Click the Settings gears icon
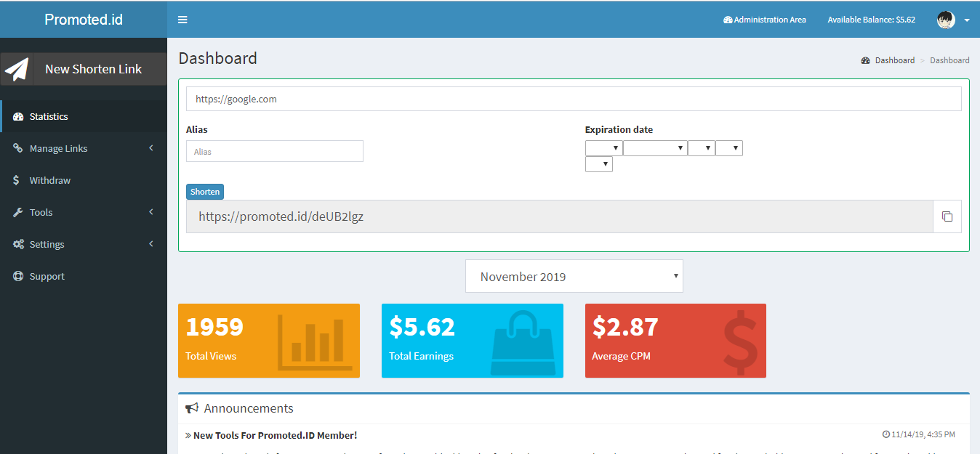This screenshot has width=980, height=454. (x=18, y=244)
